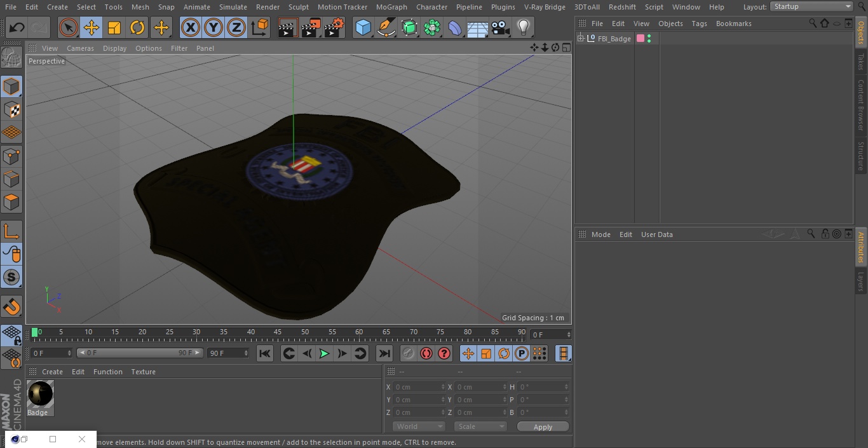The width and height of the screenshot is (868, 448).
Task: Add a Cube primitive object
Action: tap(363, 28)
